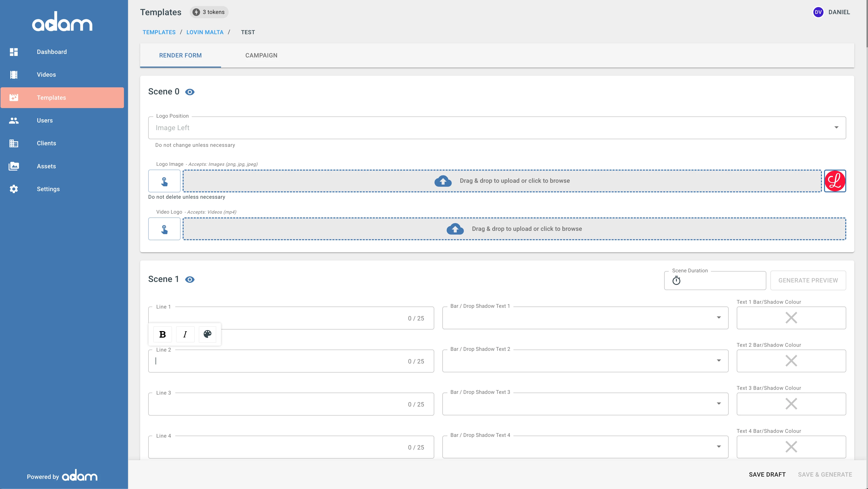
Task: Click the Scene Duration input field
Action: (721, 281)
